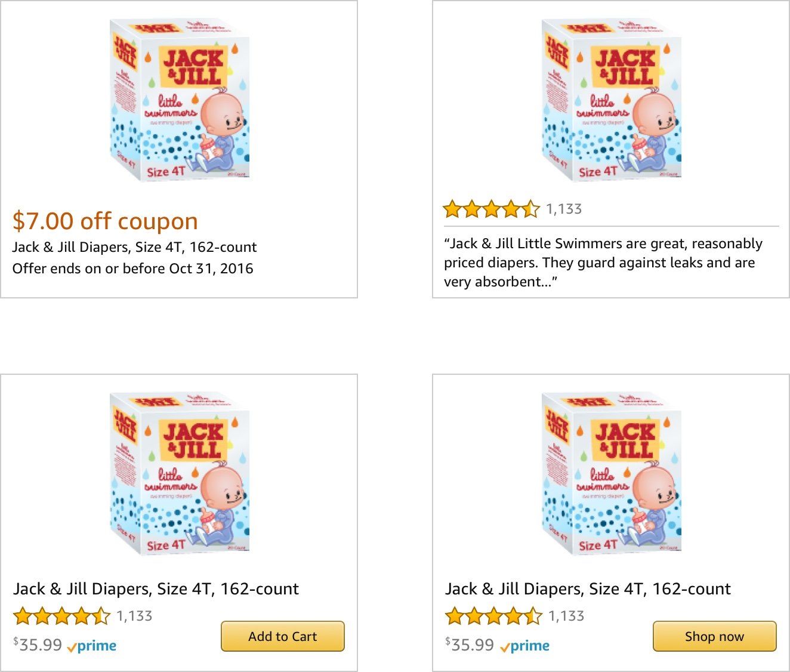
Task: Open the $7.00 off coupon headline
Action: click(105, 221)
